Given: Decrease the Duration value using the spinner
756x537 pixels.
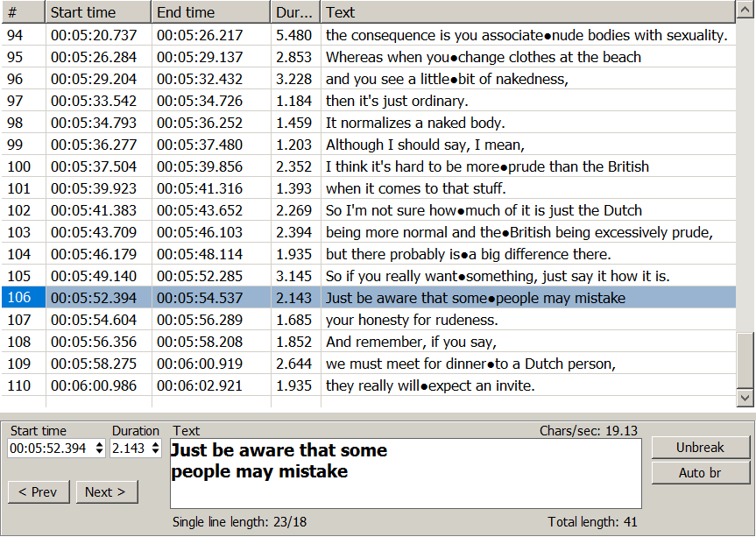Looking at the screenshot, I should tap(155, 451).
